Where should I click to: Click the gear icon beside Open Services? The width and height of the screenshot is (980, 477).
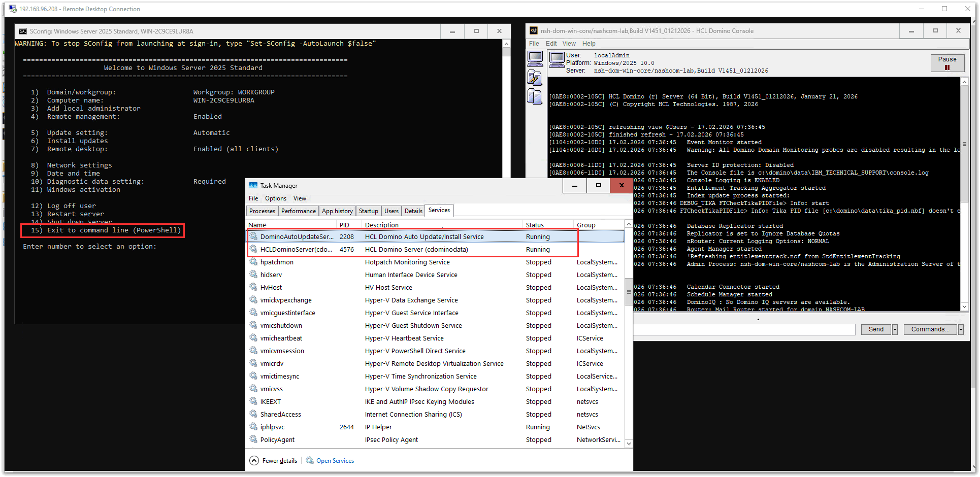click(310, 460)
